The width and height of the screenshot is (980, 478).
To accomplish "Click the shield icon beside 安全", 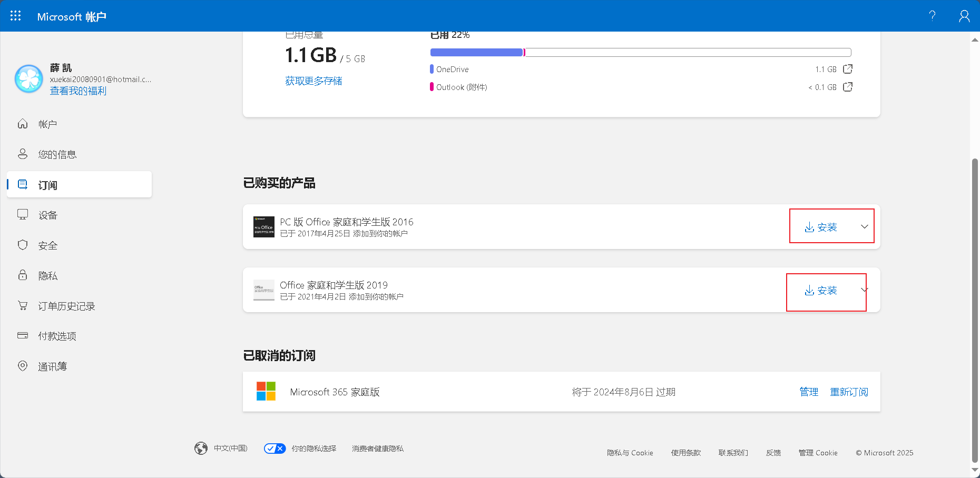I will [x=23, y=245].
